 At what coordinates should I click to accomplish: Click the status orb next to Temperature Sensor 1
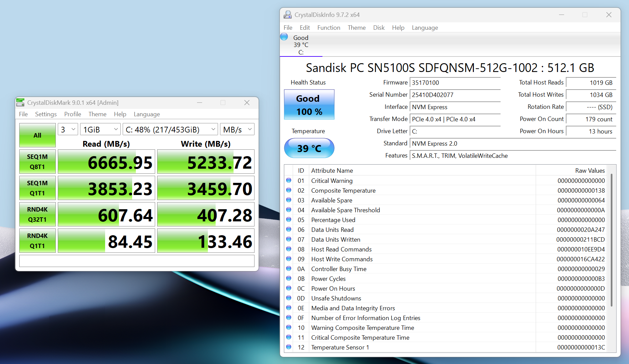point(289,347)
